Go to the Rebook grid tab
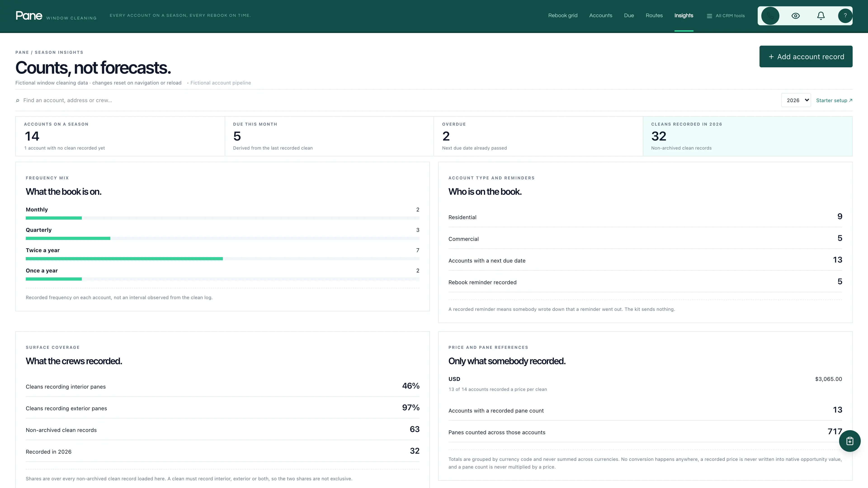Viewport: 868px width, 488px height. (563, 16)
